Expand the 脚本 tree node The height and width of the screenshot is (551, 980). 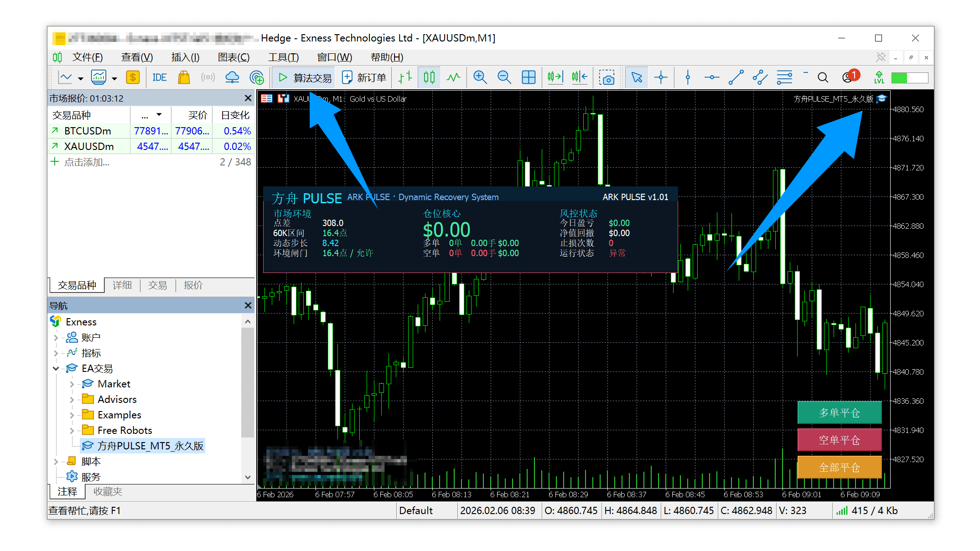point(56,462)
